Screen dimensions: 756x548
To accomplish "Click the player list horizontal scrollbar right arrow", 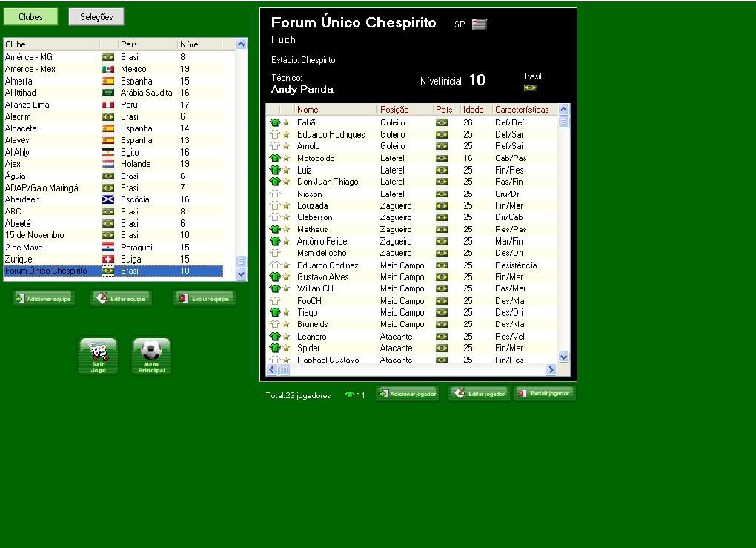I will (551, 369).
